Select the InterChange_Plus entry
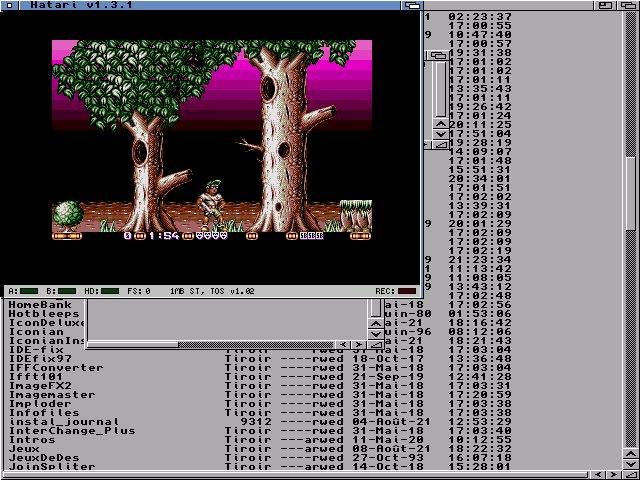 (x=72, y=431)
